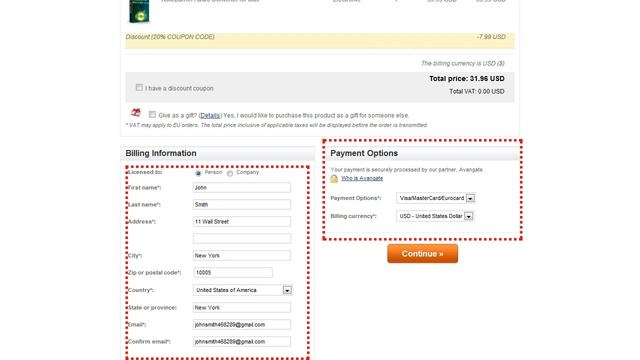Open the Payment Options dropdown

click(x=436, y=198)
